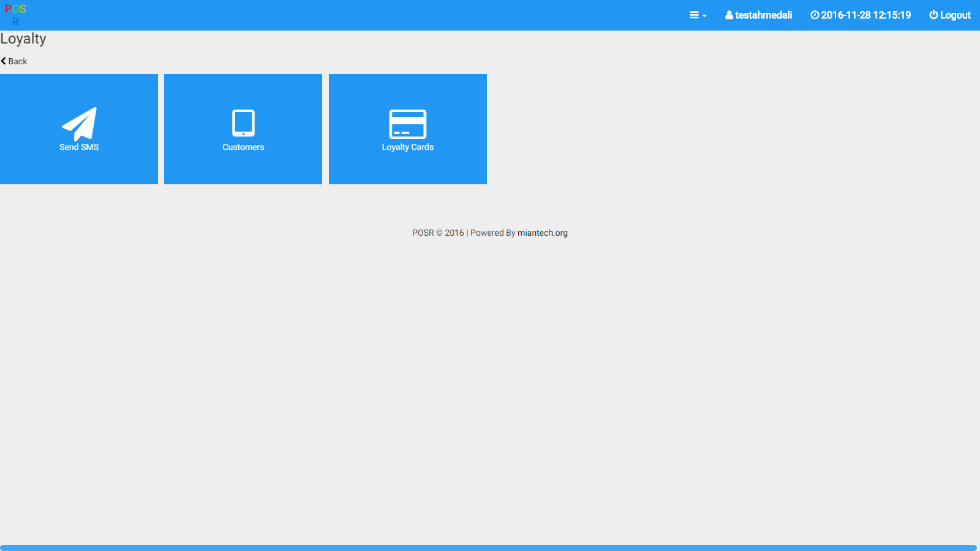Expand the dropdown caret next to menu icon
Screen dimensions: 980x551
click(704, 16)
